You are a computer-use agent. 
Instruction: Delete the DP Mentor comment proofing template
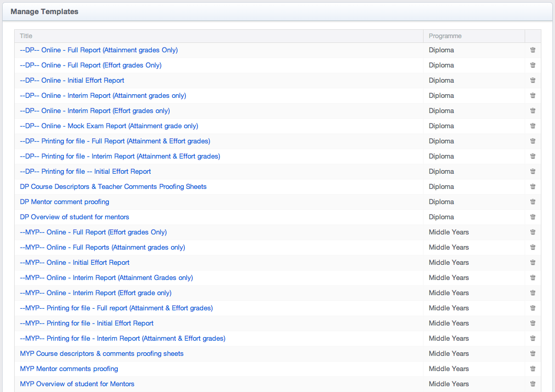click(532, 202)
